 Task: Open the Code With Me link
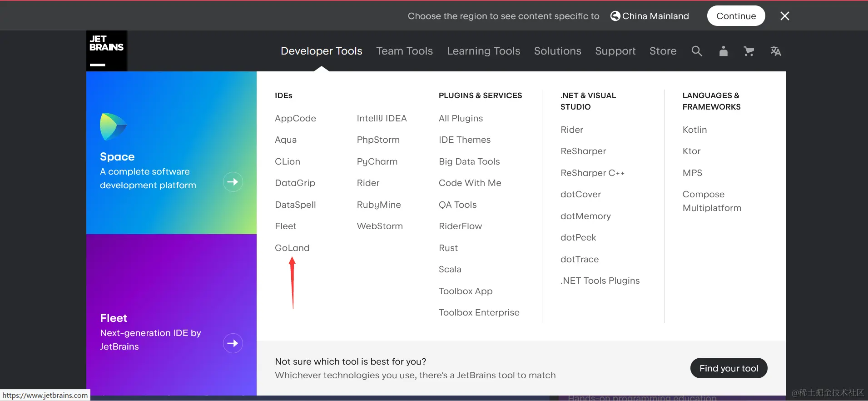click(x=470, y=183)
